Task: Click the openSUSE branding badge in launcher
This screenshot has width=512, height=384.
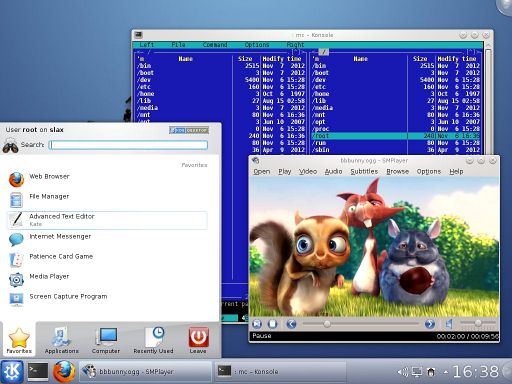Action: point(189,130)
